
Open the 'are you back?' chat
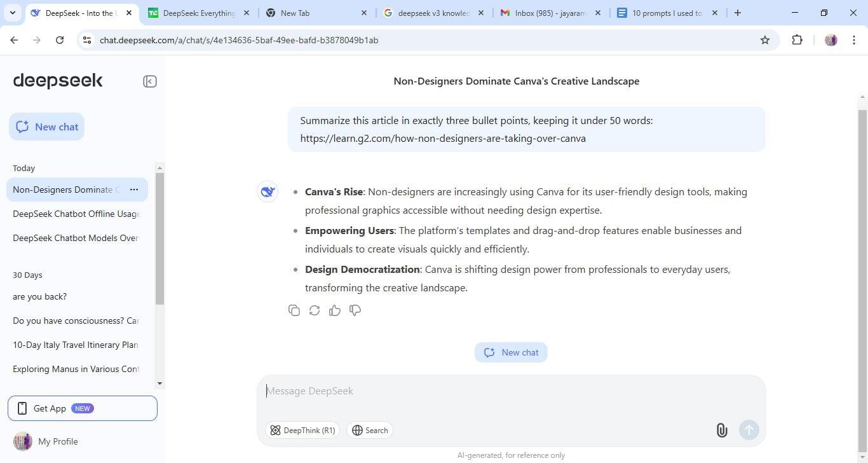point(77,296)
